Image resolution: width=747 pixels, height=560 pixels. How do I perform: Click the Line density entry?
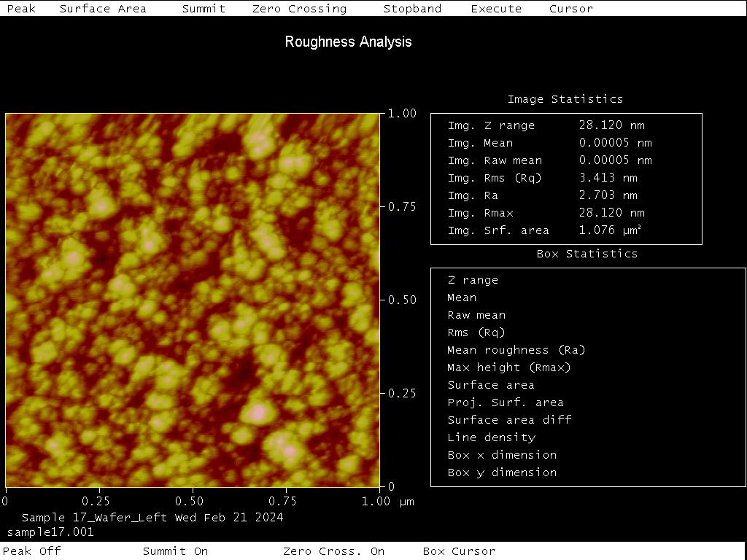491,437
